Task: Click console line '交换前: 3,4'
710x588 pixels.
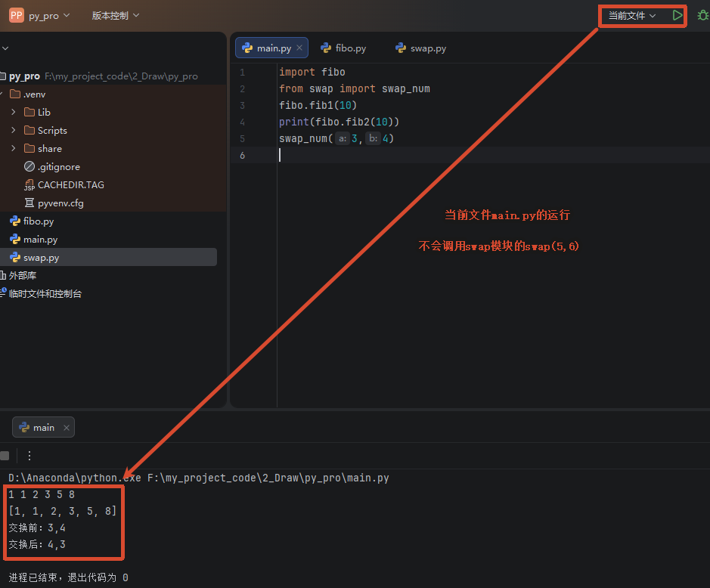Action: (37, 528)
